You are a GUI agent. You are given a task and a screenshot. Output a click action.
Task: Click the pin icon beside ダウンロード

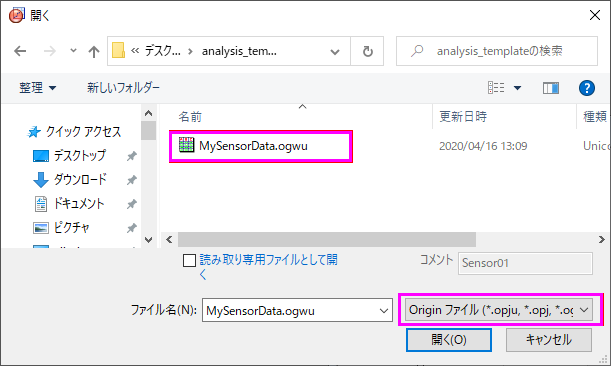tap(132, 180)
